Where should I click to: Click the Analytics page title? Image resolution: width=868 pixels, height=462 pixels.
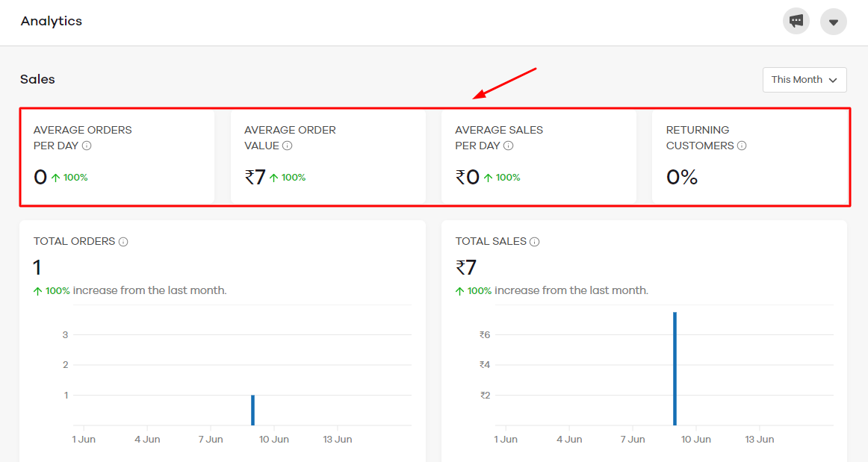52,22
